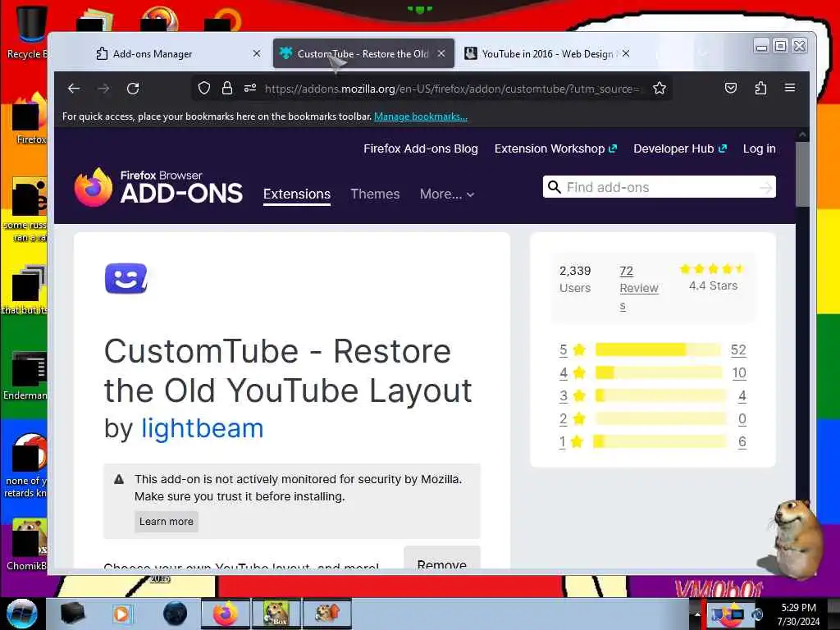
Task: Open Developer Hub link
Action: coord(680,149)
